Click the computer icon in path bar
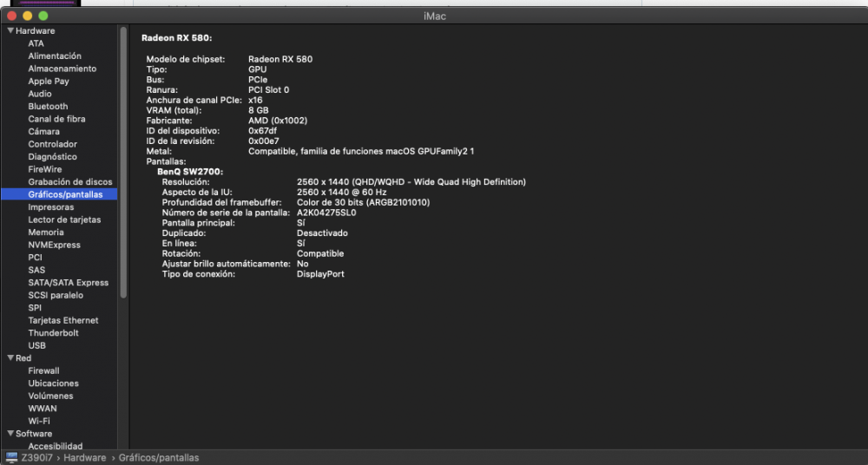Viewport: 868px width, 465px height. tap(11, 458)
